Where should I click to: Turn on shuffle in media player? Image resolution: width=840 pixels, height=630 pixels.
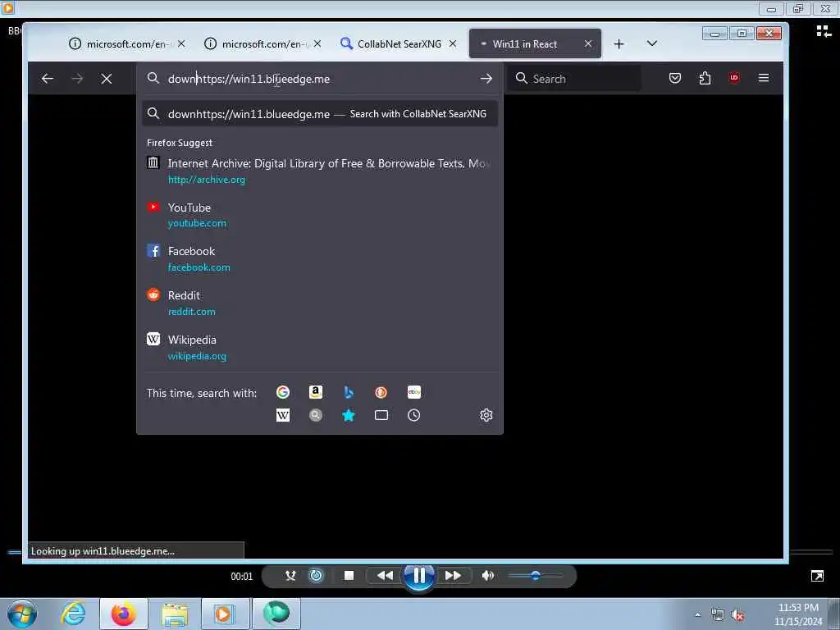290,575
